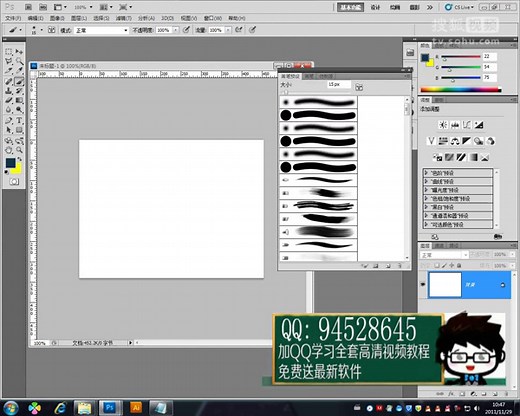Open the 帮助(H) menu
Image resolution: width=520 pixels, height=416 pixels.
tap(237, 18)
